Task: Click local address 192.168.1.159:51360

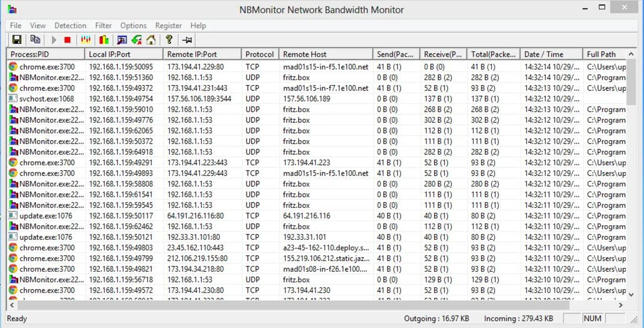Action: click(121, 77)
